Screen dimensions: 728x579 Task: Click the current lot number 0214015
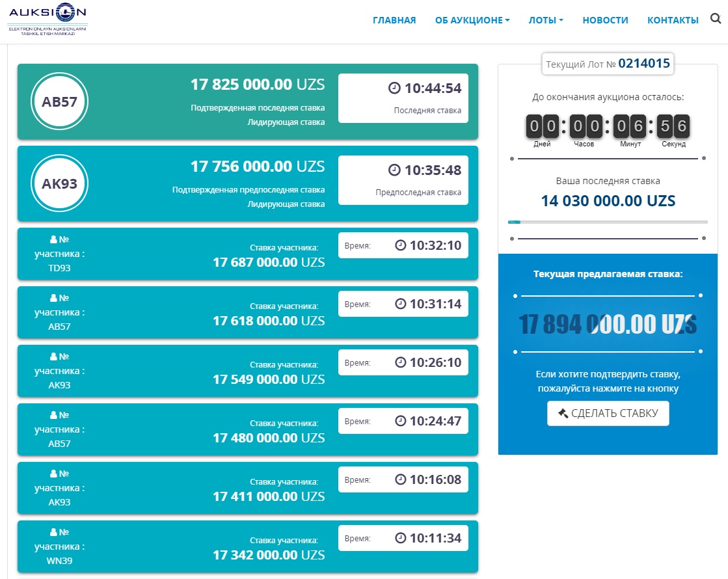(x=643, y=64)
